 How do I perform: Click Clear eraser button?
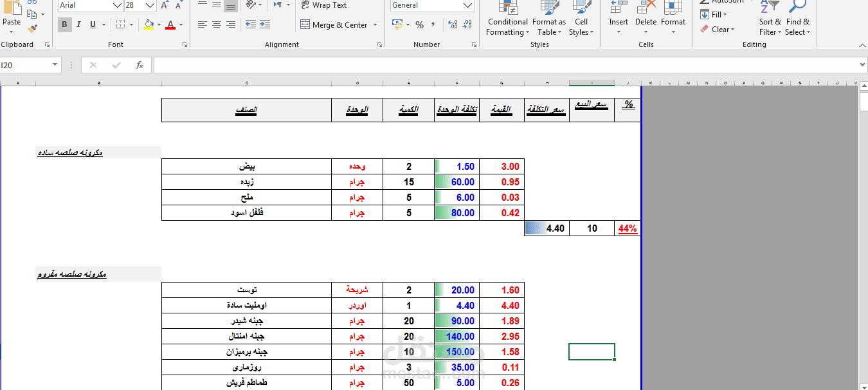(717, 29)
